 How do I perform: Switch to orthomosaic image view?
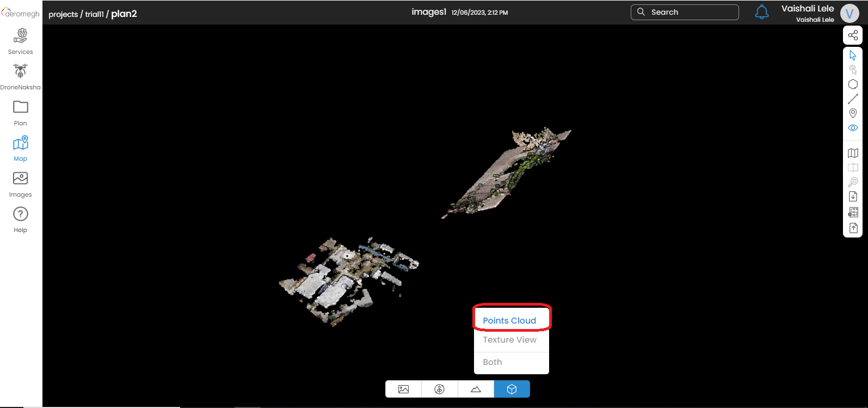pos(403,389)
